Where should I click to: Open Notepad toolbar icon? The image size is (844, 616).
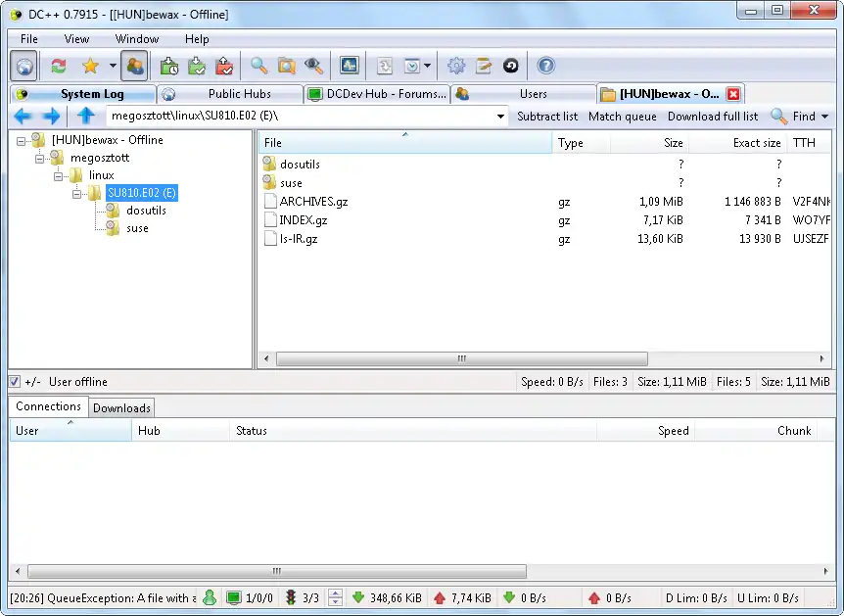click(484, 66)
